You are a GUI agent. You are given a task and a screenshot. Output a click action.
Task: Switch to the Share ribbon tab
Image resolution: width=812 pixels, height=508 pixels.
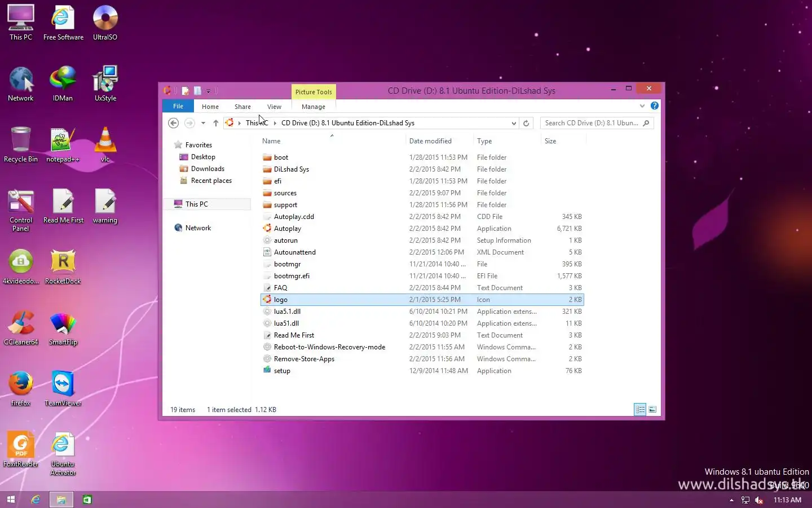pyautogui.click(x=242, y=107)
